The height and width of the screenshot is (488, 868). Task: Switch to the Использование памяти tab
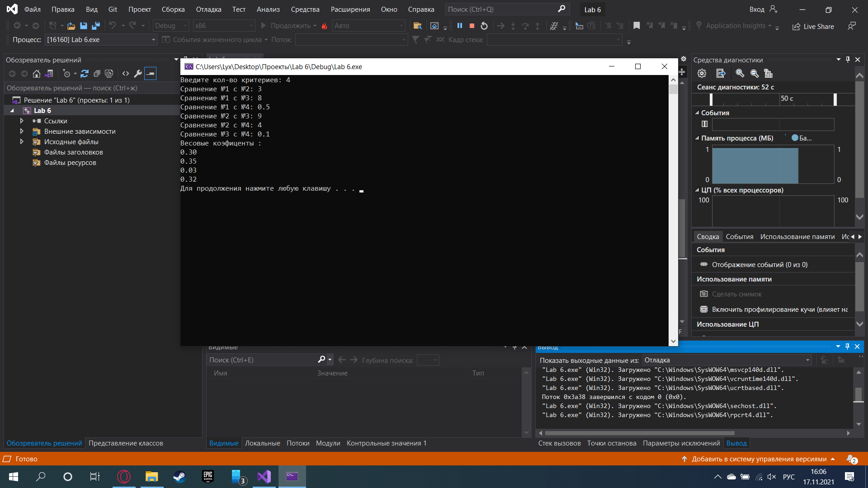pos(797,237)
